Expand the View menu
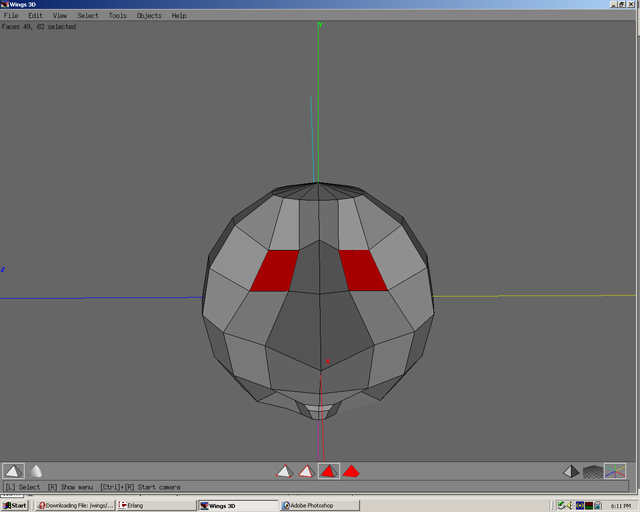This screenshot has height=512, width=640. (60, 16)
